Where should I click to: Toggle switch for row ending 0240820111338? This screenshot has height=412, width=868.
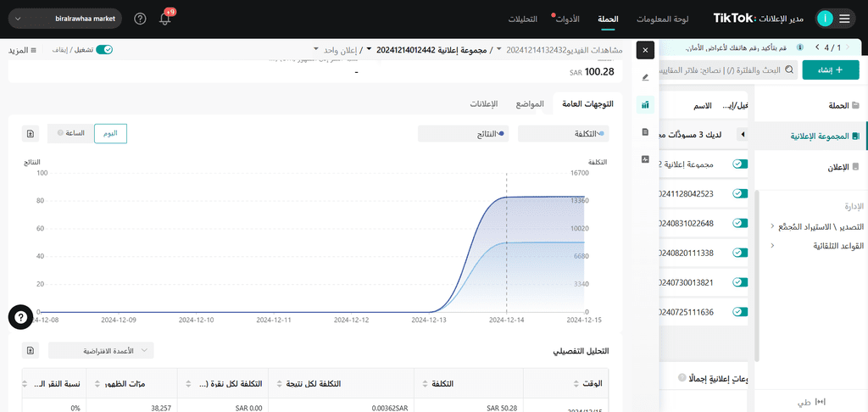point(740,253)
